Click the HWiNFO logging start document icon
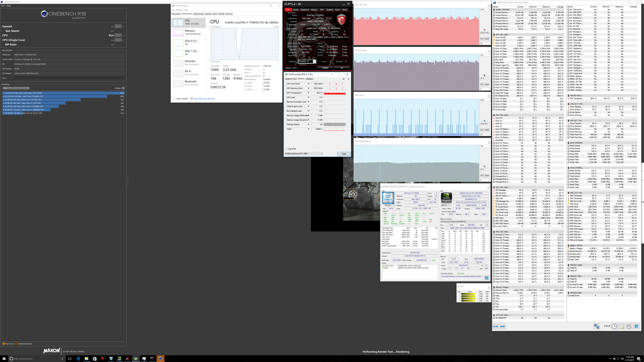 click(x=622, y=326)
